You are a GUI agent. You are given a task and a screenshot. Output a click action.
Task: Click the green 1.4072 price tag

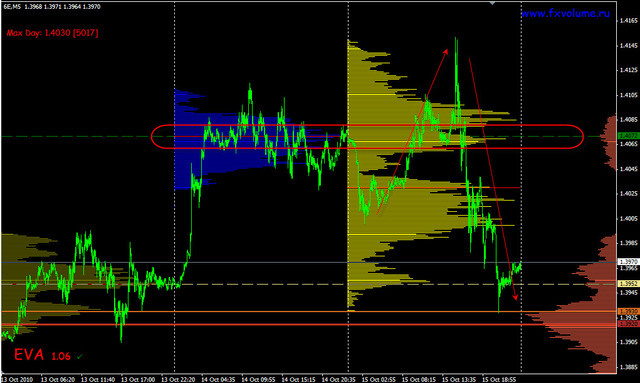click(x=628, y=136)
